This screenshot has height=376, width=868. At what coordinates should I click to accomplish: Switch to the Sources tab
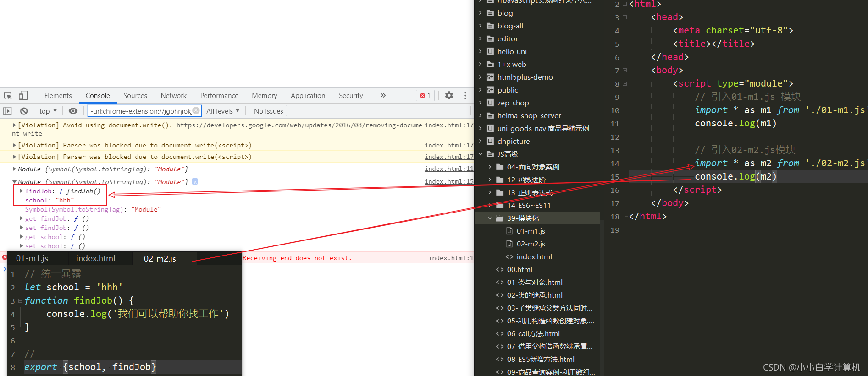[x=135, y=95]
